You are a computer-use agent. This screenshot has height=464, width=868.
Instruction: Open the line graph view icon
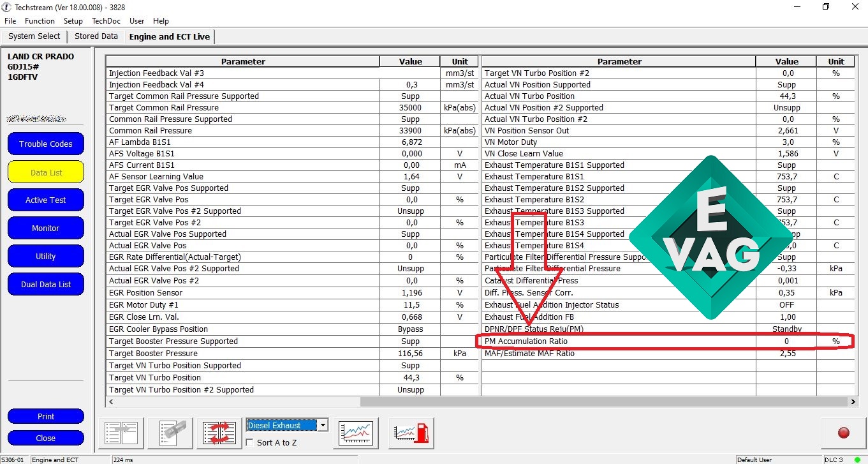[356, 433]
